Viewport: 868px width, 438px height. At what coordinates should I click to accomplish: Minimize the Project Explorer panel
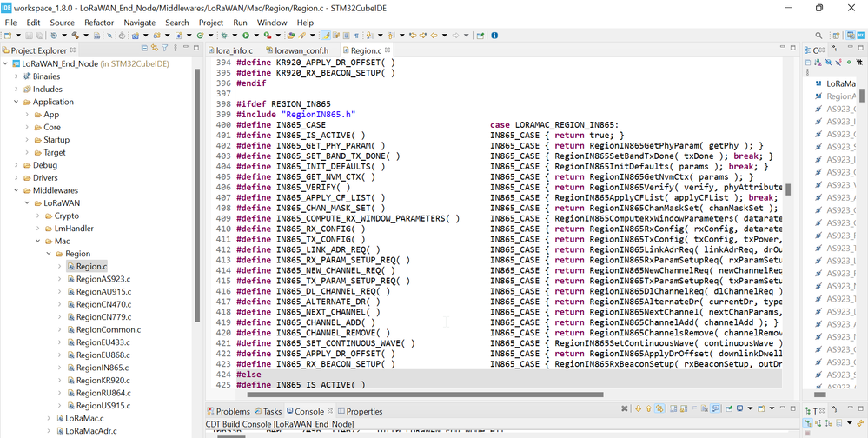point(186,47)
